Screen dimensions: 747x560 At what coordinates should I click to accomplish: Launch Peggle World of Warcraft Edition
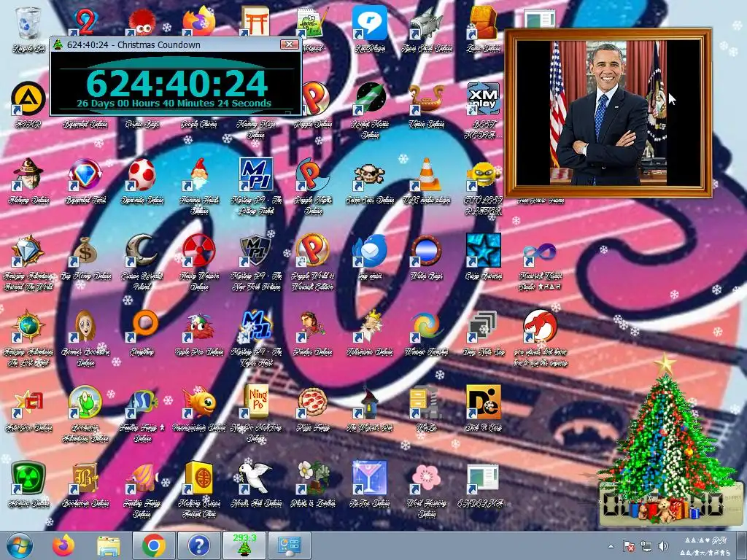(x=313, y=251)
